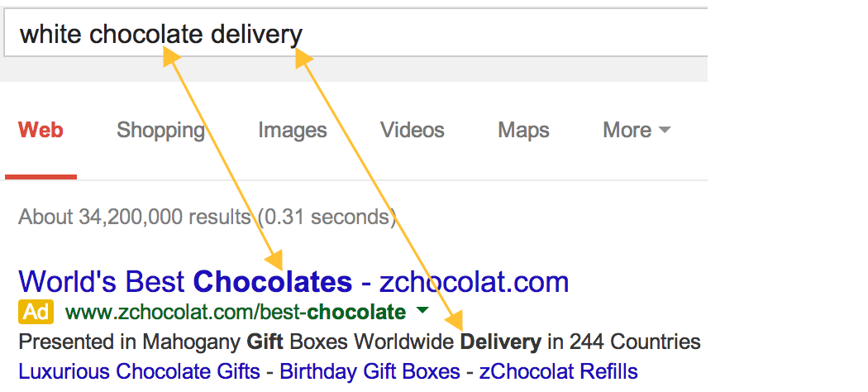
Task: Click the www.zchocolat.com/best-chocolate display URL
Action: tap(236, 313)
